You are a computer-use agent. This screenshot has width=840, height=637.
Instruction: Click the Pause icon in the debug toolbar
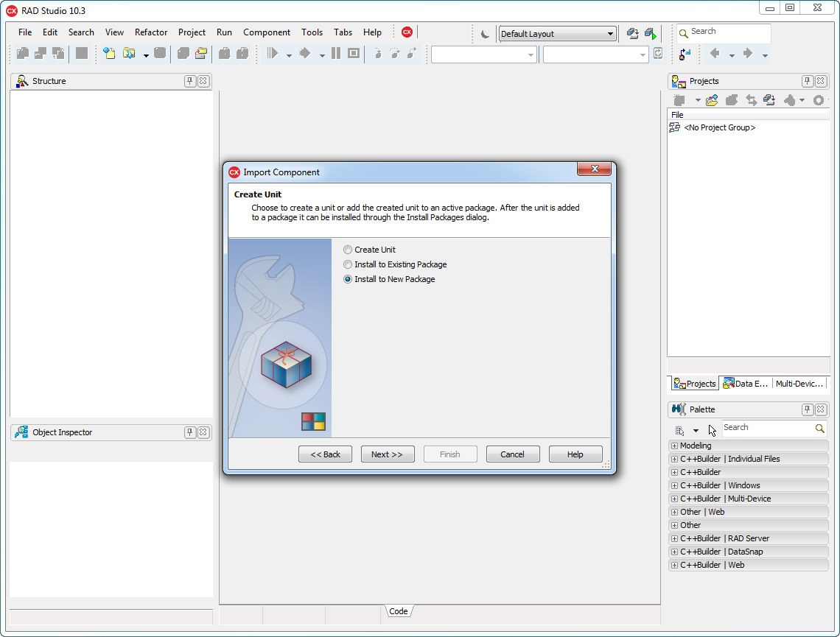(x=336, y=54)
